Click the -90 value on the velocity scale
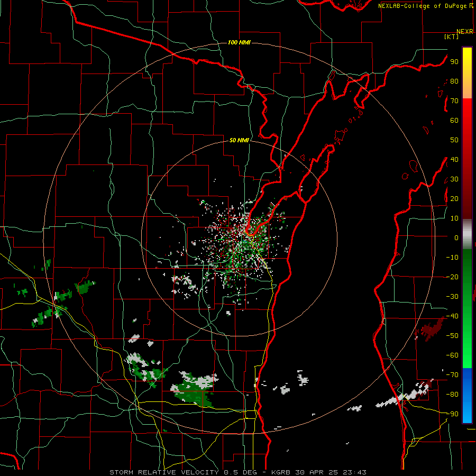This screenshot has width=476, height=476. coord(452,414)
